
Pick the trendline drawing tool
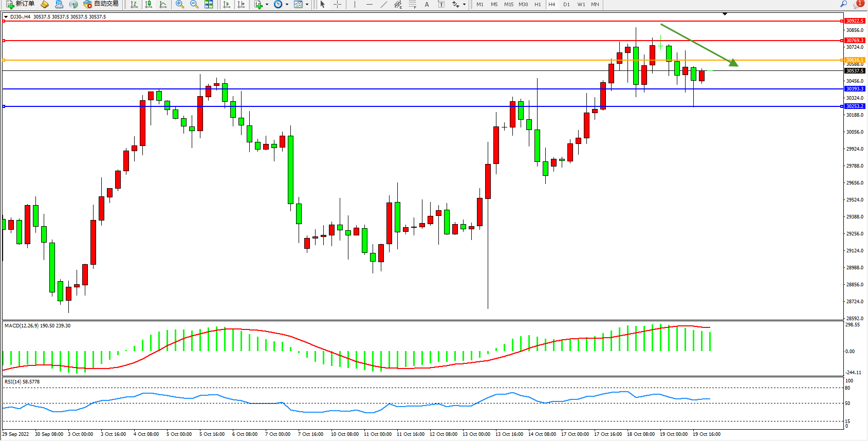click(x=383, y=4)
